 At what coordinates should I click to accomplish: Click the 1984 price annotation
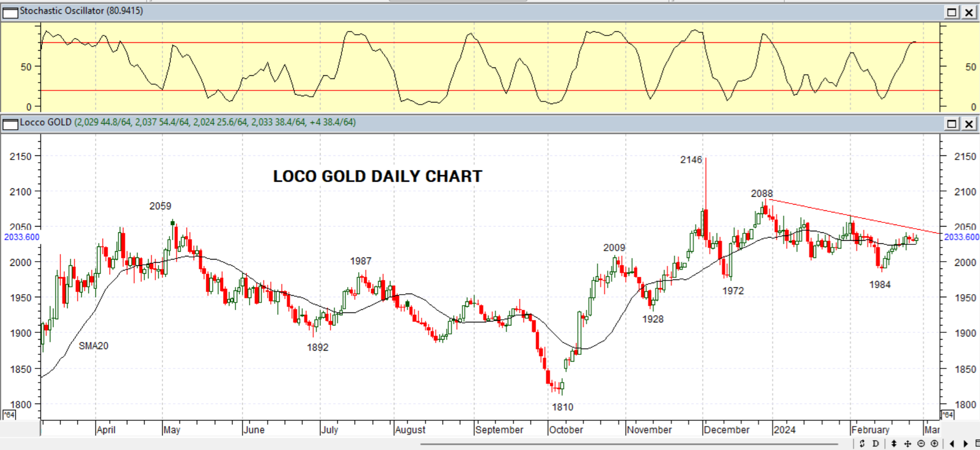tap(880, 285)
